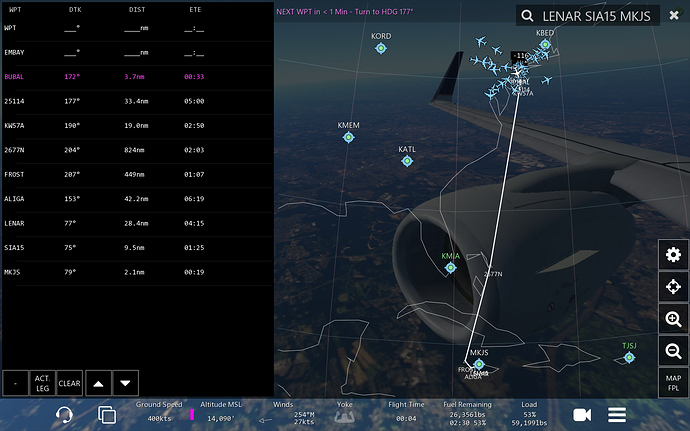Image resolution: width=690 pixels, height=431 pixels.
Task: Click the magenta vertical speed indicator bar
Action: [192, 414]
